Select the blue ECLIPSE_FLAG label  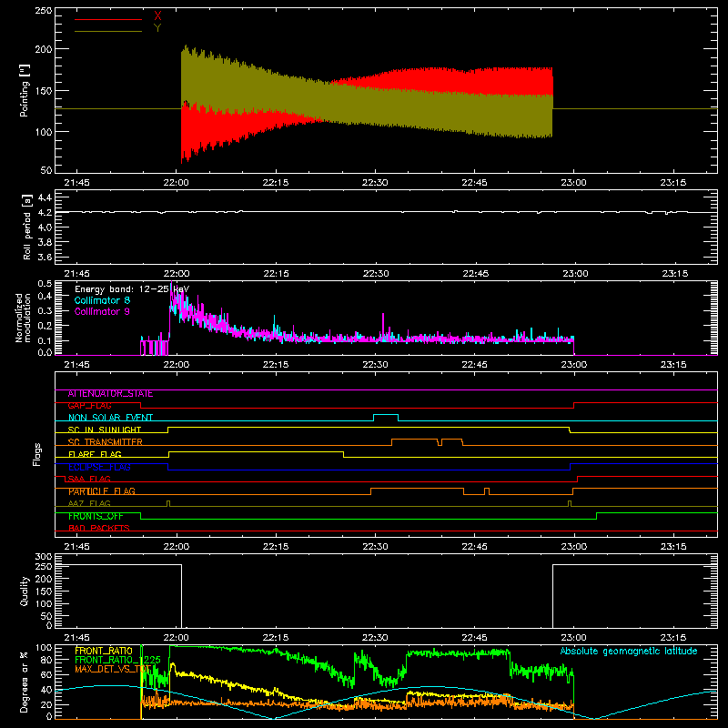[x=99, y=467]
